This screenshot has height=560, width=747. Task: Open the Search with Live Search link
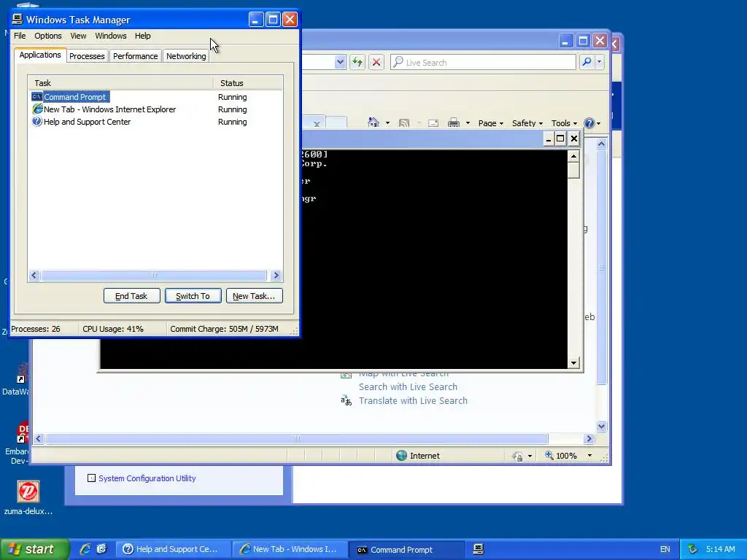click(408, 386)
